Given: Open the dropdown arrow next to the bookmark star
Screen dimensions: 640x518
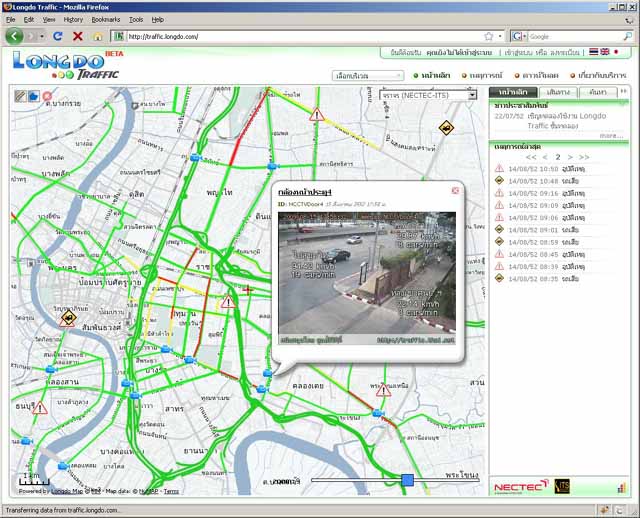Looking at the screenshot, I should (500, 36).
